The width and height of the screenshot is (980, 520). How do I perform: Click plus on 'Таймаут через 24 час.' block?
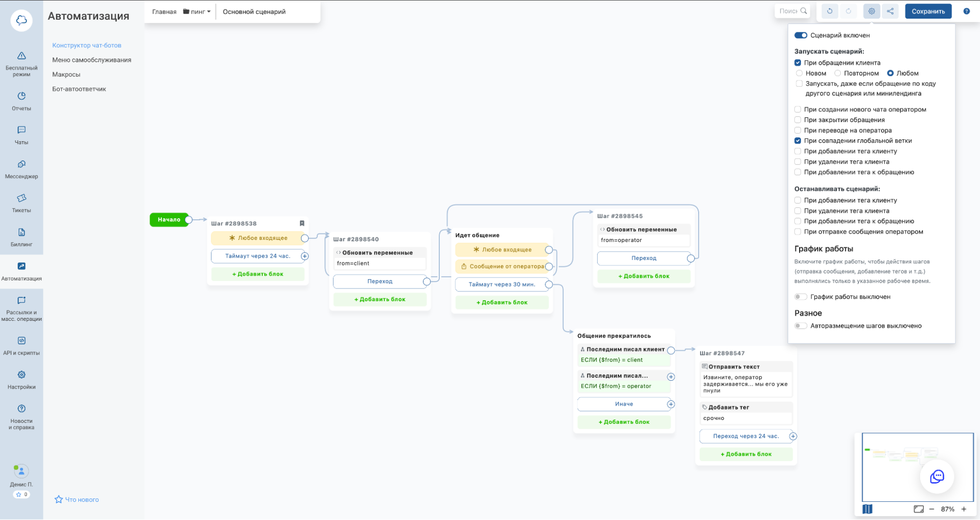click(x=304, y=256)
